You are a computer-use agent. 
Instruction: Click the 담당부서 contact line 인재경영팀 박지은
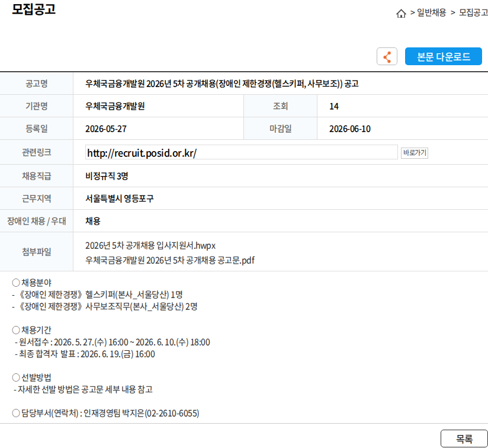[105, 413]
